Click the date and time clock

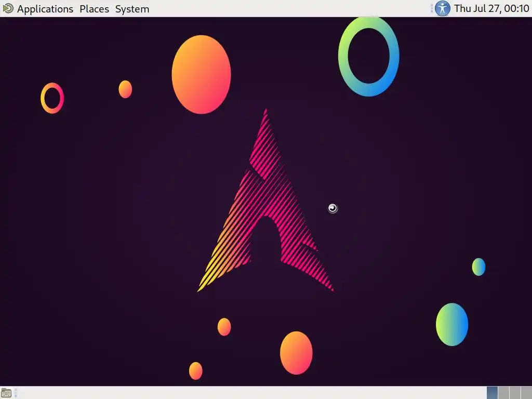click(x=491, y=8)
